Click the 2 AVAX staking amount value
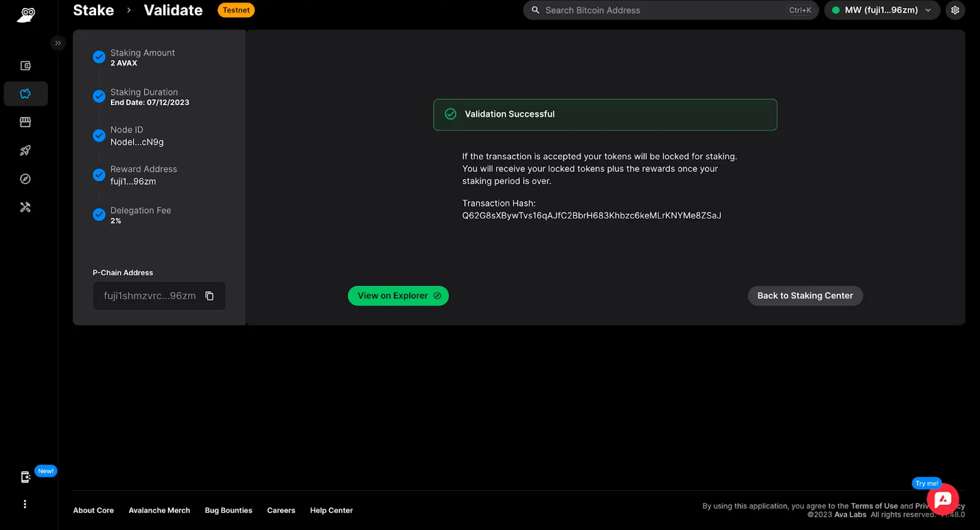 coord(124,63)
